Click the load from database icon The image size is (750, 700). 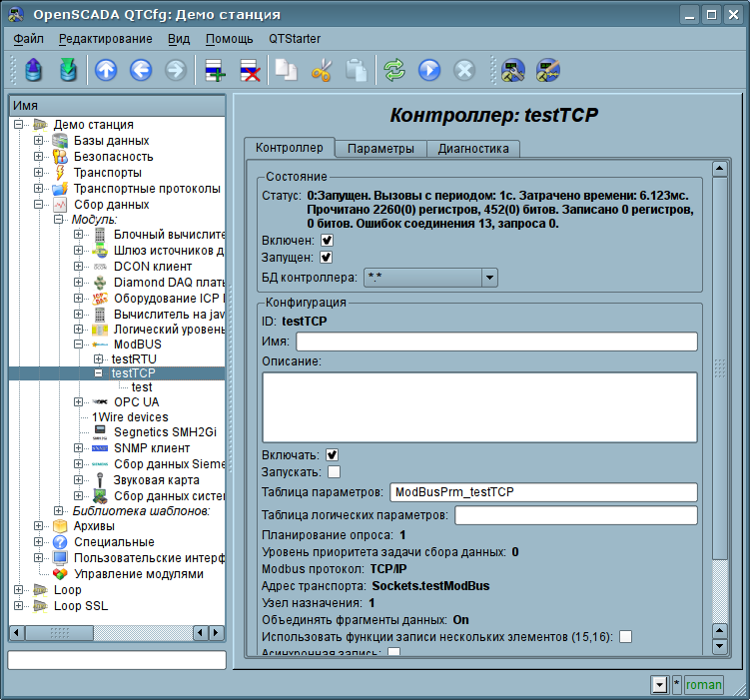(x=33, y=70)
